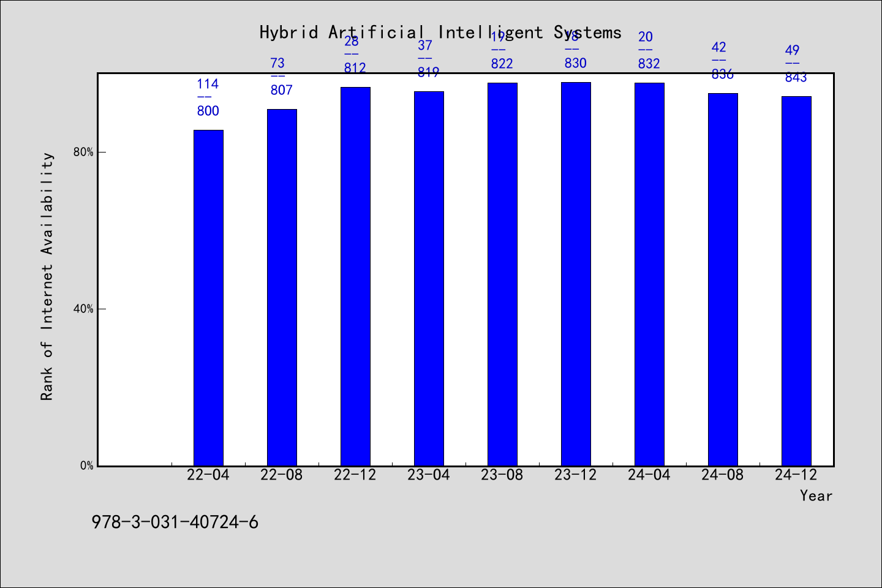The width and height of the screenshot is (882, 588).
Task: Select the blue bar for 23-04
Action: coord(429,279)
